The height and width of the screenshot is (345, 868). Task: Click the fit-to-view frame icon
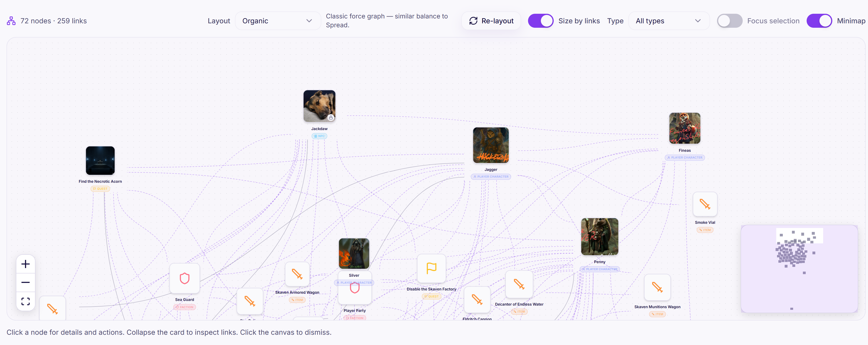(x=26, y=301)
